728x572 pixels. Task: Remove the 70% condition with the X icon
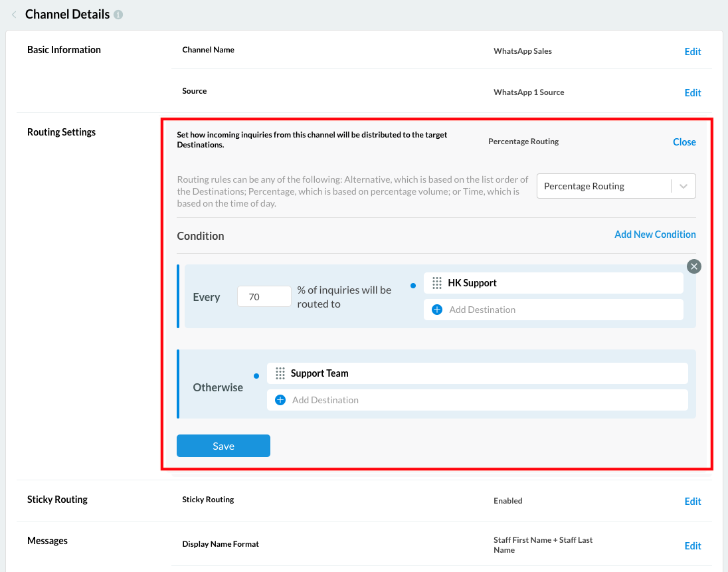(x=693, y=266)
